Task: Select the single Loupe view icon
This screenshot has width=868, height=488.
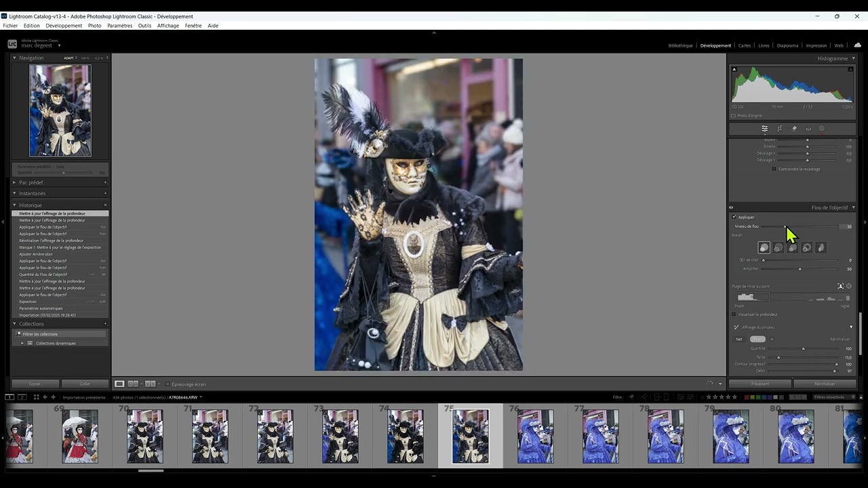Action: point(119,384)
